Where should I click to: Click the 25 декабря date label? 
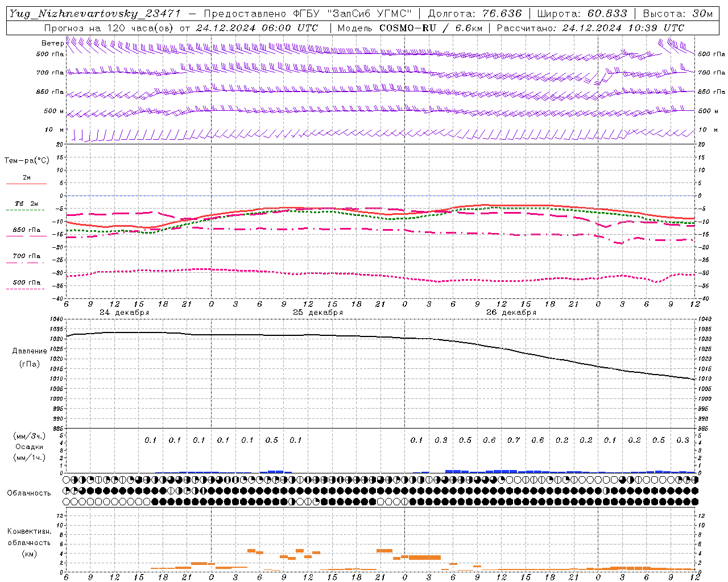coord(317,313)
